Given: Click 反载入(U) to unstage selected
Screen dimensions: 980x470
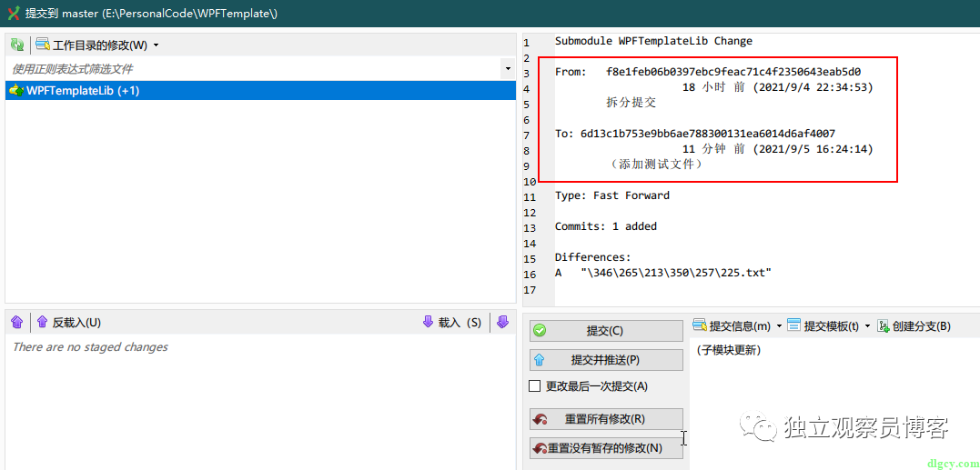Looking at the screenshot, I should tap(68, 322).
